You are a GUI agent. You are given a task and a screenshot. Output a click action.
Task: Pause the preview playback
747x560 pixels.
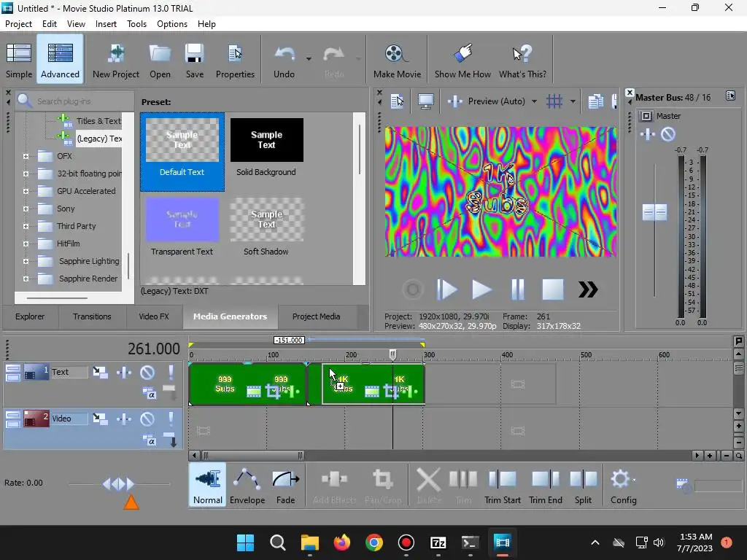[517, 289]
